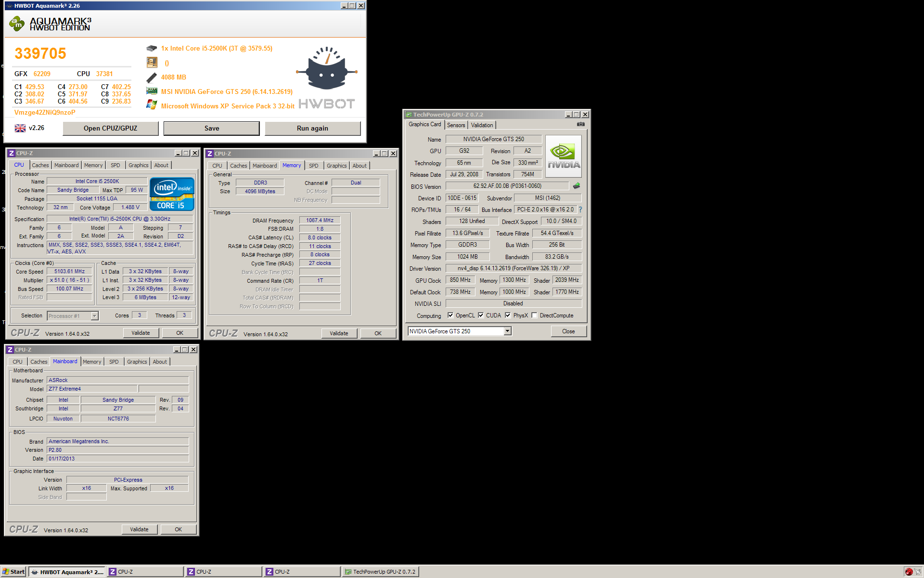Open Graphics tab in the CPU-Z mainboard window
This screenshot has height=578, width=924.
pyautogui.click(x=137, y=362)
